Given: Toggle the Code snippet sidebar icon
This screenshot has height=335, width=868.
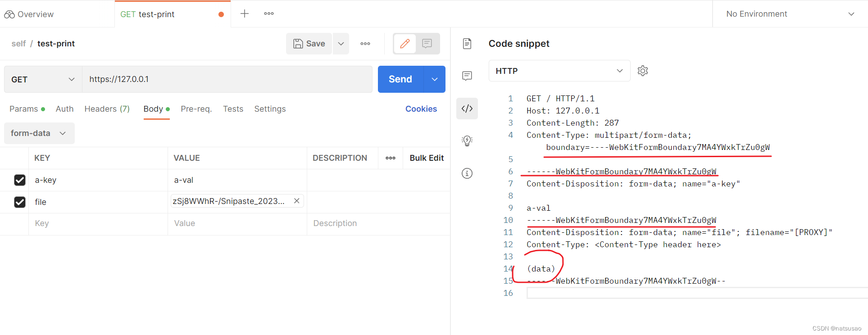Looking at the screenshot, I should click(x=467, y=109).
